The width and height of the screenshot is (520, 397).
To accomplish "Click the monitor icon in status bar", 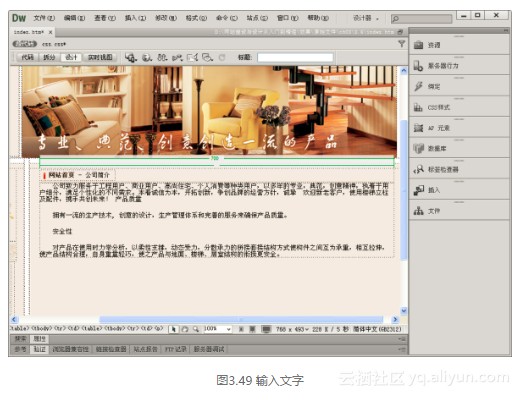I will [x=266, y=329].
